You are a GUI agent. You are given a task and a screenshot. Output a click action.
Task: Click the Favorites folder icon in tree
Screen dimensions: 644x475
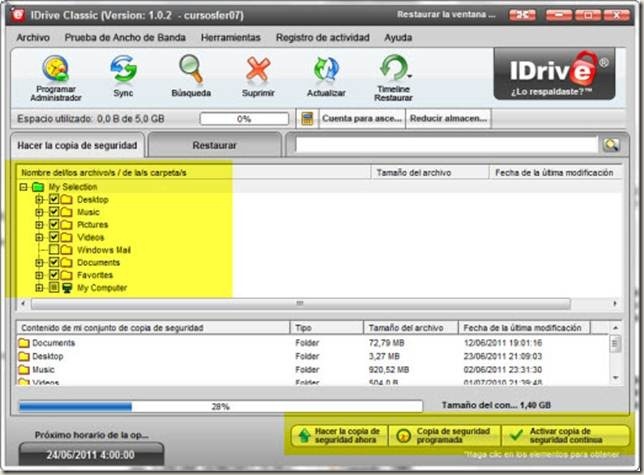click(67, 275)
